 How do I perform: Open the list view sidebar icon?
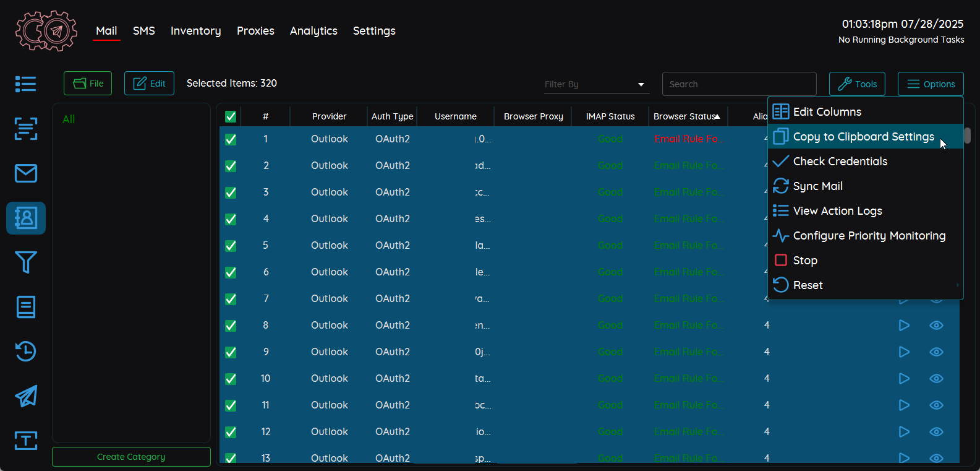pyautogui.click(x=25, y=84)
